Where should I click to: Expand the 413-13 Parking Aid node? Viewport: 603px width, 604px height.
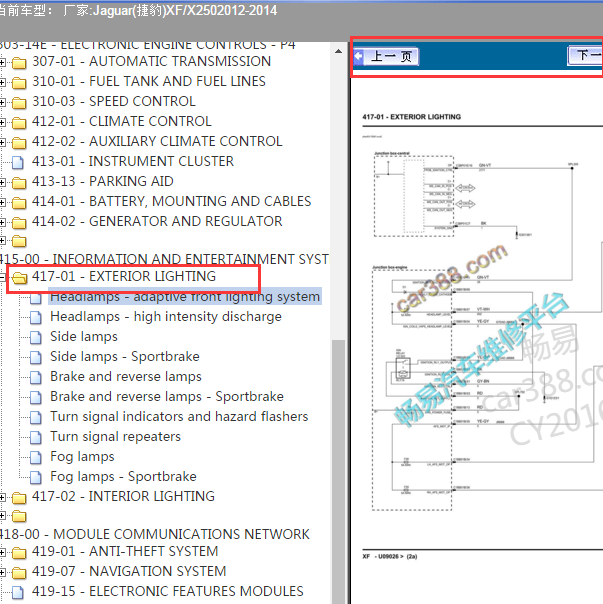[2, 182]
